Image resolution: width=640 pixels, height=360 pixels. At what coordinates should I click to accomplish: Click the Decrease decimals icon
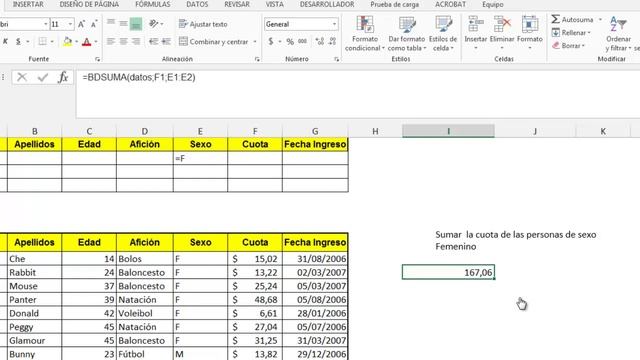tap(333, 42)
